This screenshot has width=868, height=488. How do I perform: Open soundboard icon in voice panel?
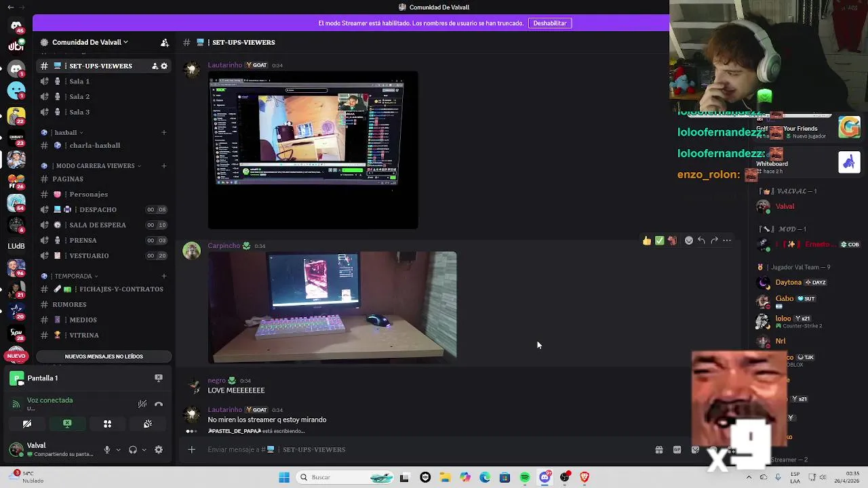(x=148, y=424)
